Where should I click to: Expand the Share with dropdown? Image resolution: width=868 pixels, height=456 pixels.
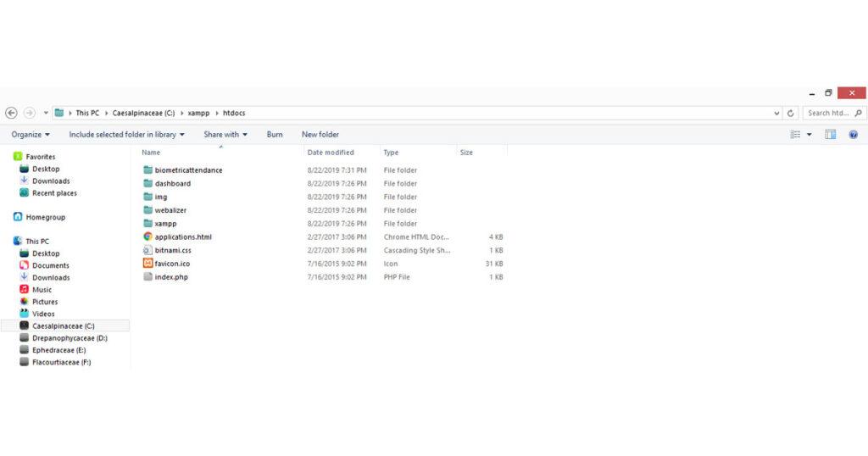pos(225,135)
